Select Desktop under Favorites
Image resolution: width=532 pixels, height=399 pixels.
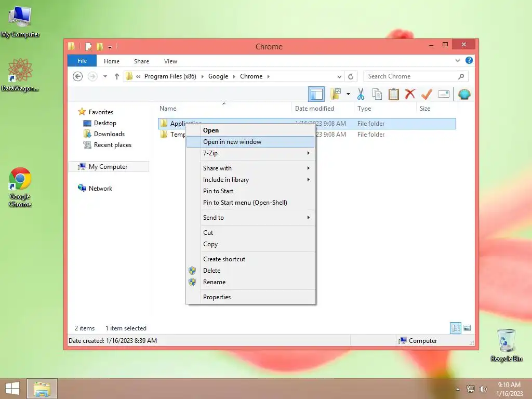pos(105,123)
